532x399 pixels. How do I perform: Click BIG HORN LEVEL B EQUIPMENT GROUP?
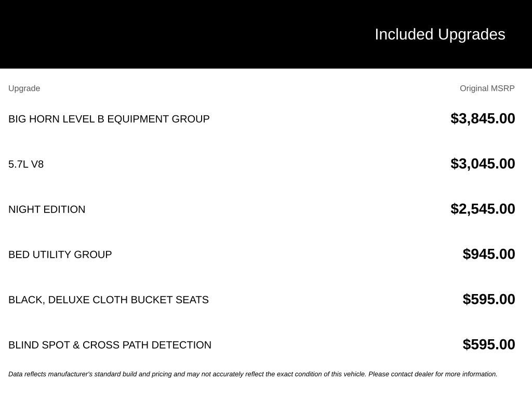pos(109,119)
